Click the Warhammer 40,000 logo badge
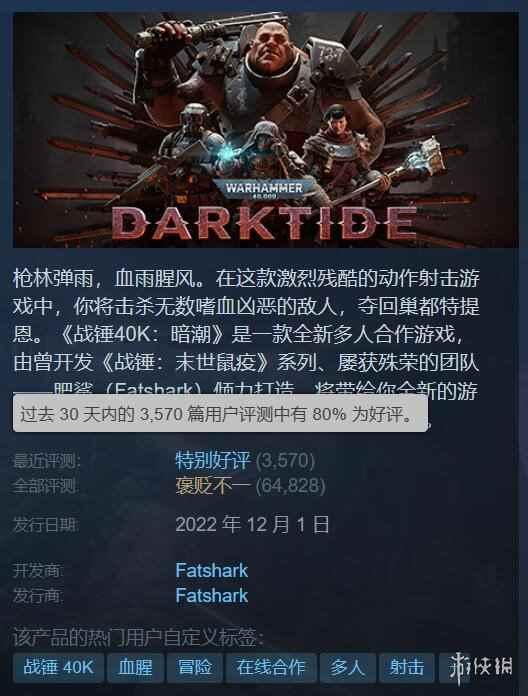This screenshot has height=696, width=528. tap(264, 189)
